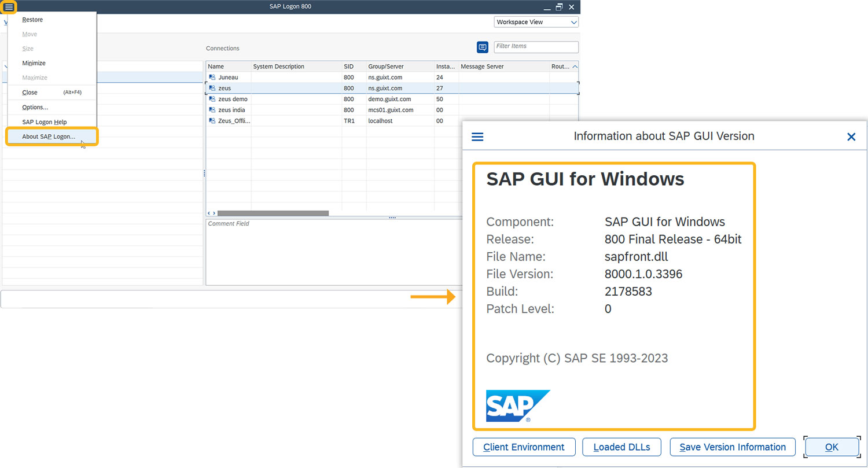
Task: Close the Information about SAP GUI Version dialog
Action: [851, 137]
